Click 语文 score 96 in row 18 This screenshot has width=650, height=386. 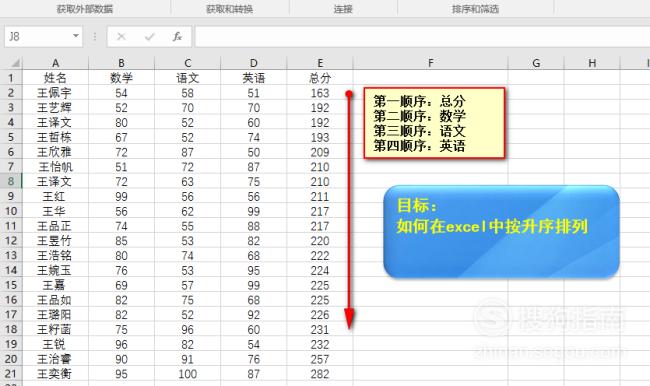click(x=187, y=330)
